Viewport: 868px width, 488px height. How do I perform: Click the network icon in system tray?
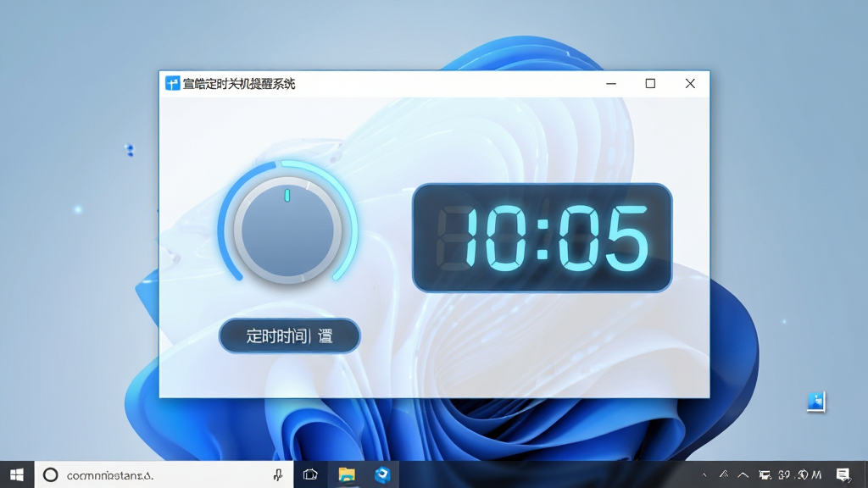pos(765,474)
